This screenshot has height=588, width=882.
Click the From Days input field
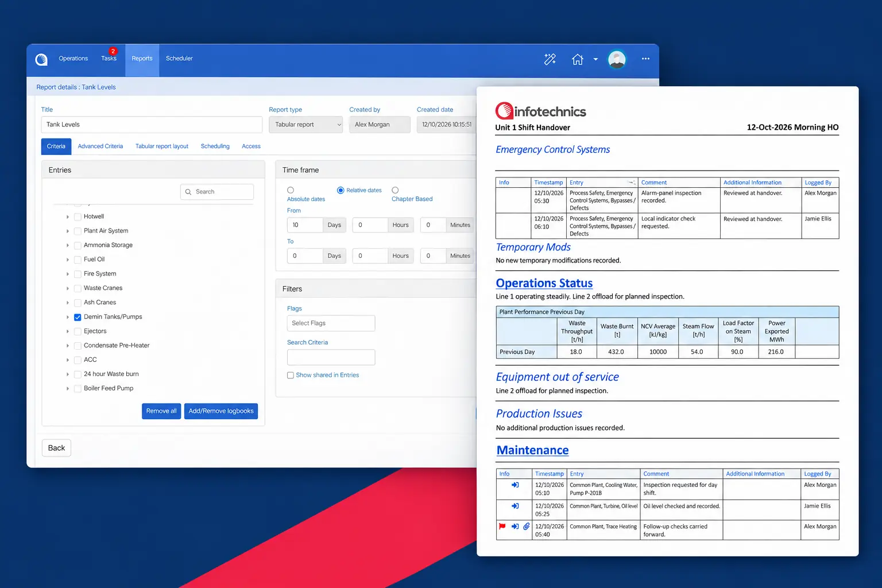(x=305, y=225)
